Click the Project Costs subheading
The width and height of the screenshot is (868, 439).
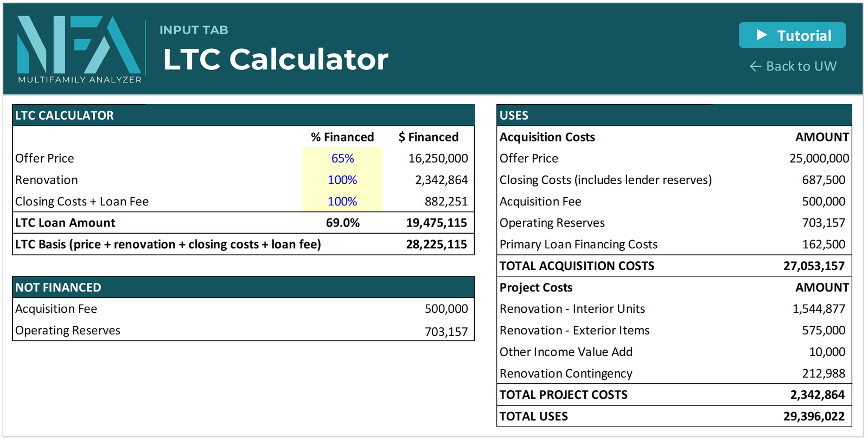(x=535, y=288)
